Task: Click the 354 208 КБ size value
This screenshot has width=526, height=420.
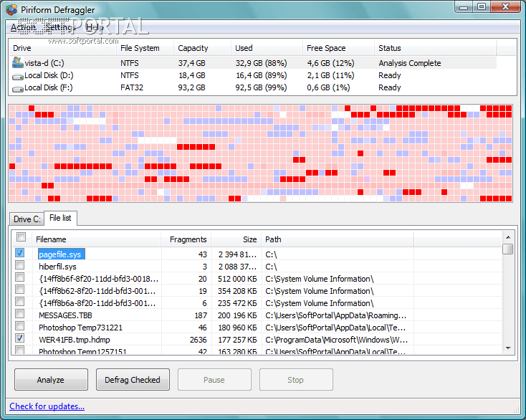Action: click(x=237, y=291)
